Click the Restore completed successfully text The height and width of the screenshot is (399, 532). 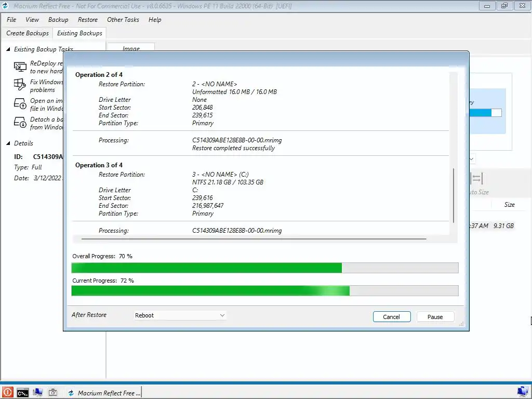[x=233, y=148]
